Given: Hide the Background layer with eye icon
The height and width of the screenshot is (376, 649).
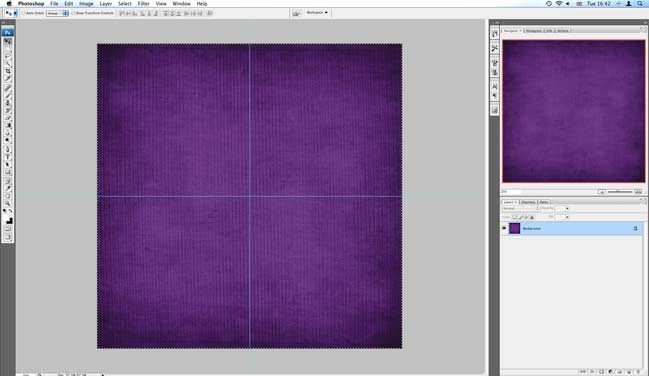Looking at the screenshot, I should [504, 228].
